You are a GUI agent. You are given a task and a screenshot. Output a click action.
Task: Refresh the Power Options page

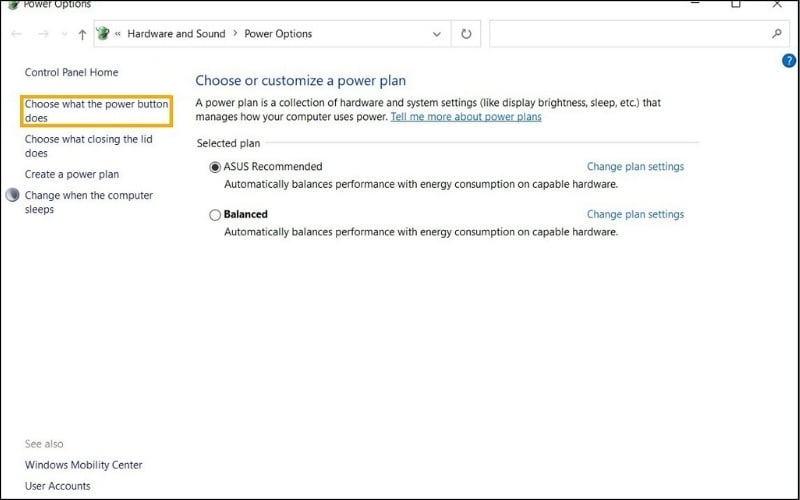tap(465, 34)
